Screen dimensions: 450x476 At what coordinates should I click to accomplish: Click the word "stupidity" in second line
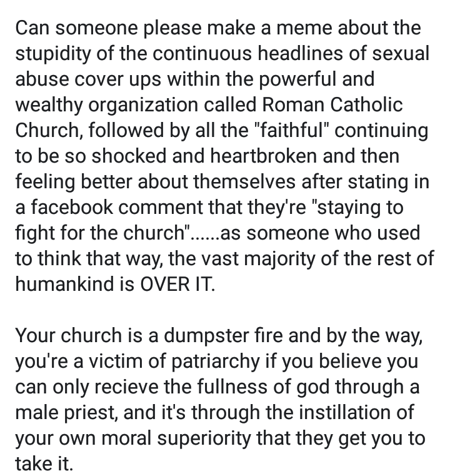[53, 53]
